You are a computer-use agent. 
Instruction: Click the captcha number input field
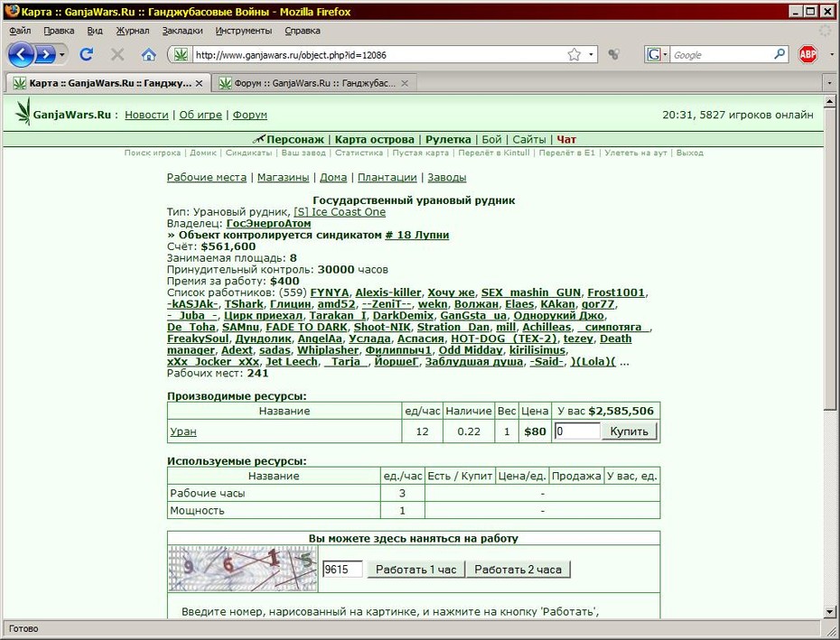tap(343, 570)
